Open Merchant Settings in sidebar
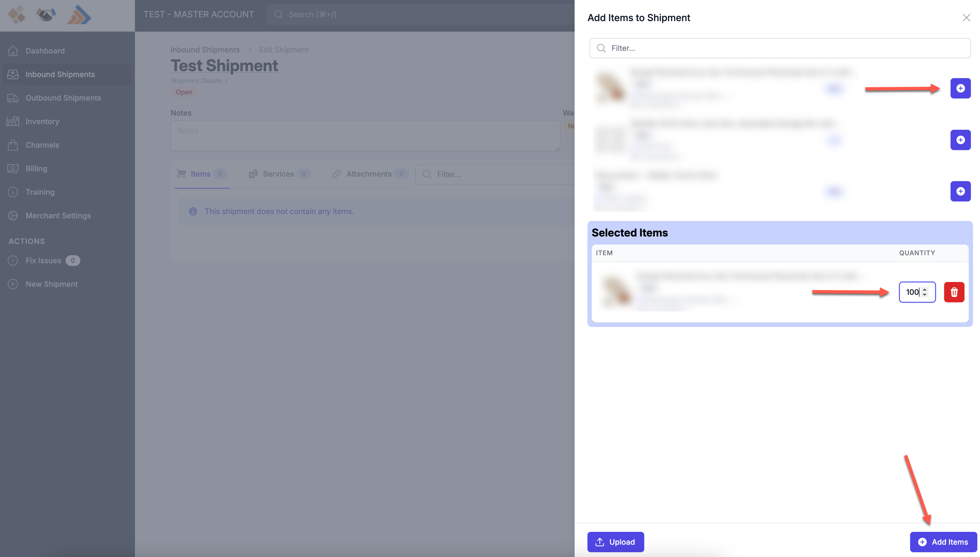 (x=58, y=216)
